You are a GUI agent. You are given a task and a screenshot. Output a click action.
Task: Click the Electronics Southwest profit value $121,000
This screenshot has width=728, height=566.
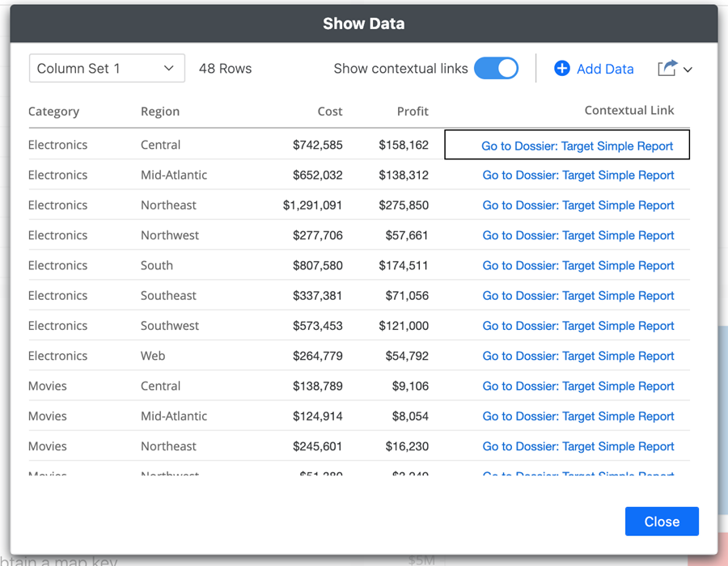(x=403, y=326)
